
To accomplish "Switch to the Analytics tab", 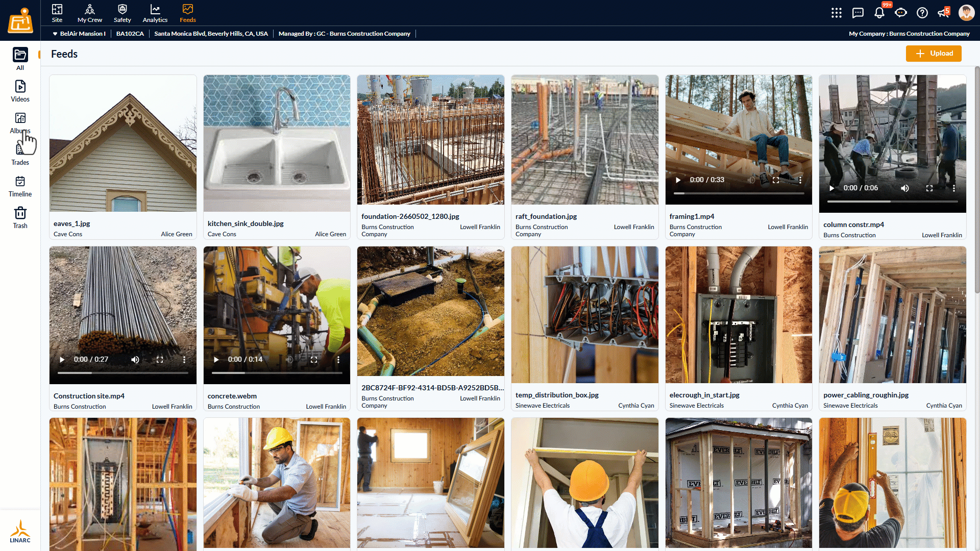I will 155,13.
